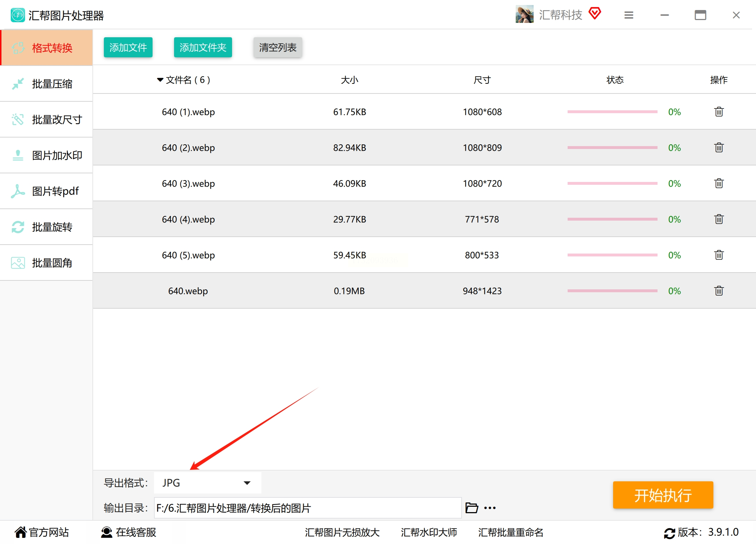This screenshot has width=756, height=544.
Task: Click the rounded corner image icon
Action: [18, 263]
